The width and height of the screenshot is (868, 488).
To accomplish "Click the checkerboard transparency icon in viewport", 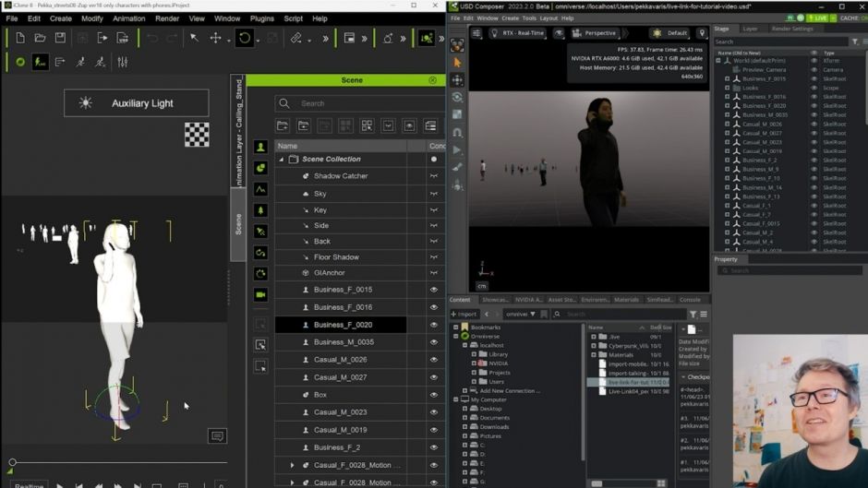I will point(197,135).
